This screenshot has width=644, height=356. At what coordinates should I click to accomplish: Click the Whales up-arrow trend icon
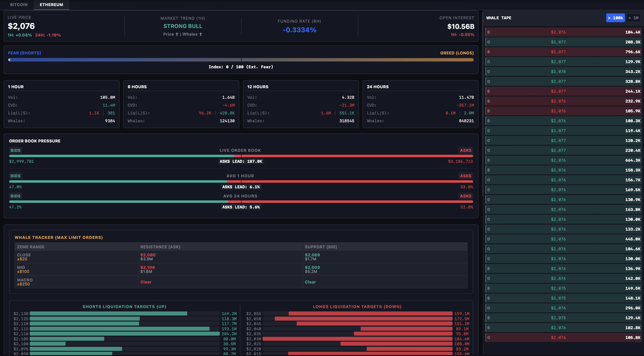(201, 34)
